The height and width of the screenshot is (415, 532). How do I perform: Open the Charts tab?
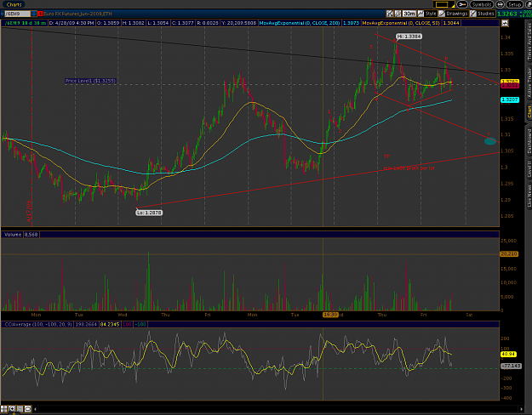(x=14, y=4)
